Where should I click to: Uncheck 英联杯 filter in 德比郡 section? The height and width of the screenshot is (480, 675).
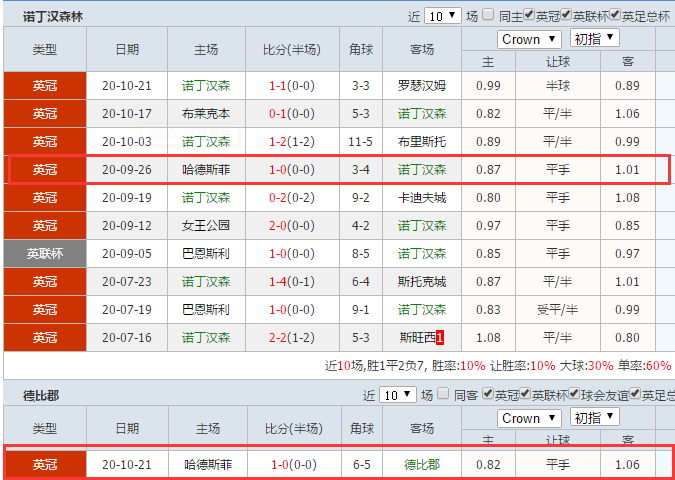tap(525, 393)
